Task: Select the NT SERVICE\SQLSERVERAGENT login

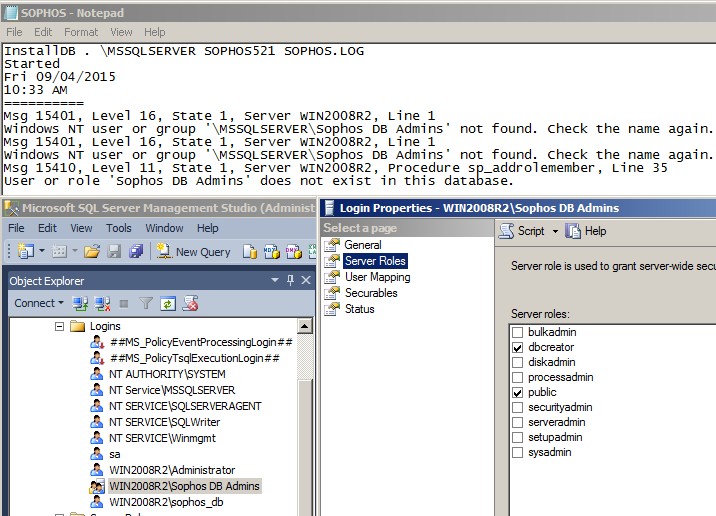Action: (x=185, y=406)
